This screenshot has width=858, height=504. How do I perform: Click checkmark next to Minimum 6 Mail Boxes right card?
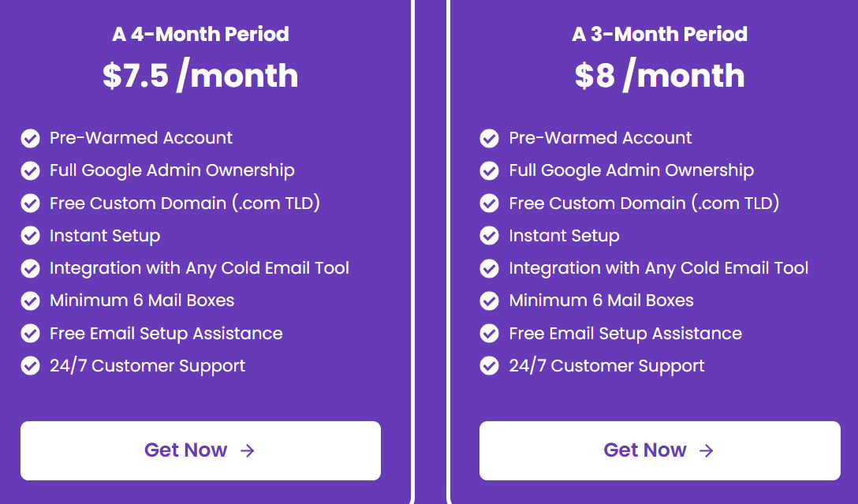(489, 301)
